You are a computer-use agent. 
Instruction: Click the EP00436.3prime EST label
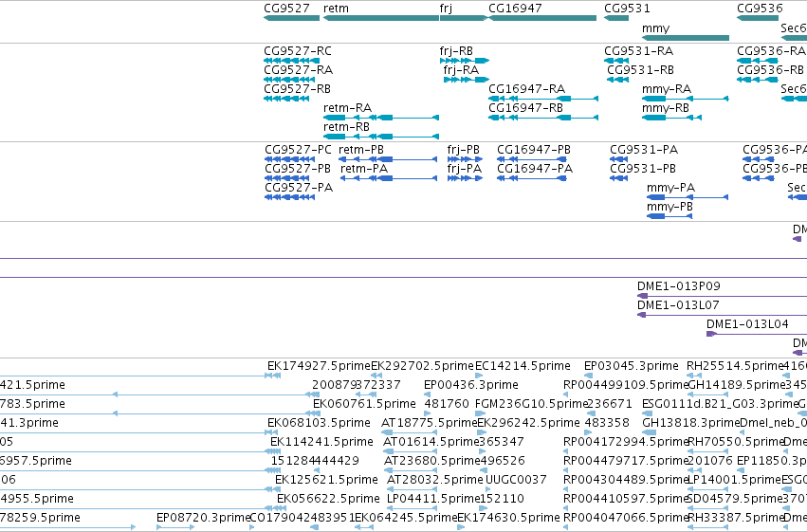[x=471, y=385]
